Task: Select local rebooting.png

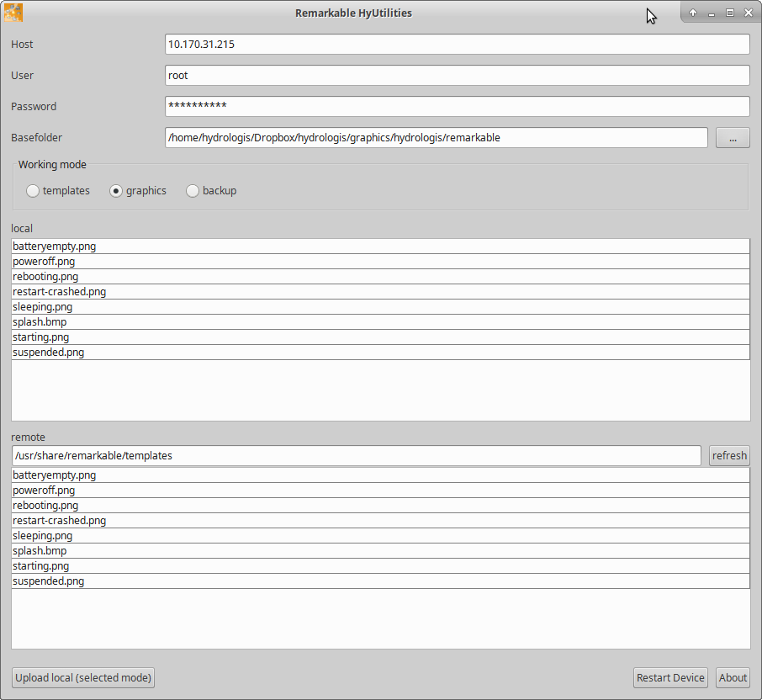Action: coord(380,276)
